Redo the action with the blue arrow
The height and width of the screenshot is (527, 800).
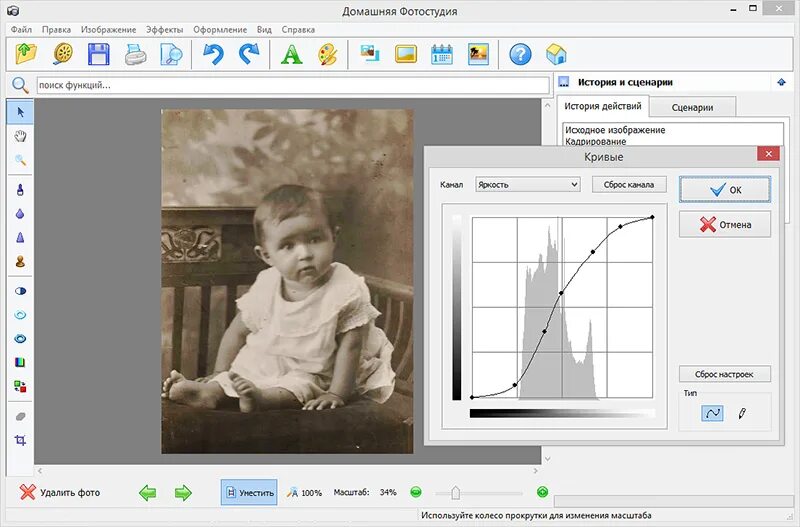click(x=249, y=54)
